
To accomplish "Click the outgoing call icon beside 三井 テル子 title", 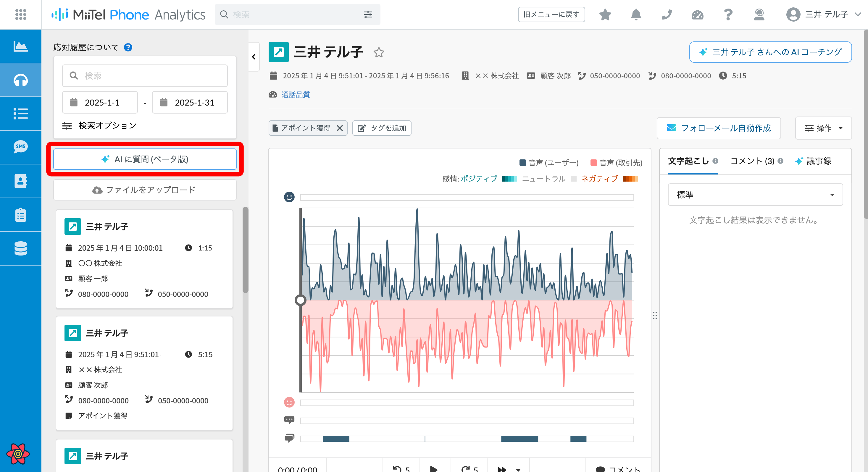I will (278, 52).
